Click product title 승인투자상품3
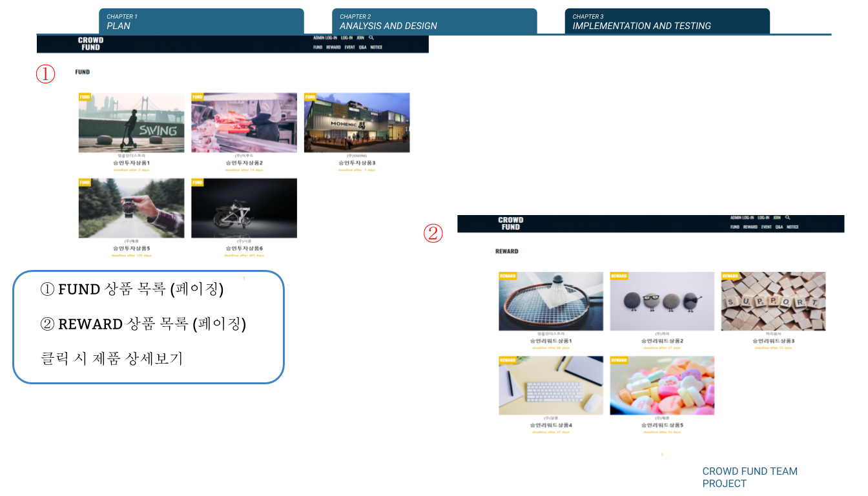 tap(356, 163)
